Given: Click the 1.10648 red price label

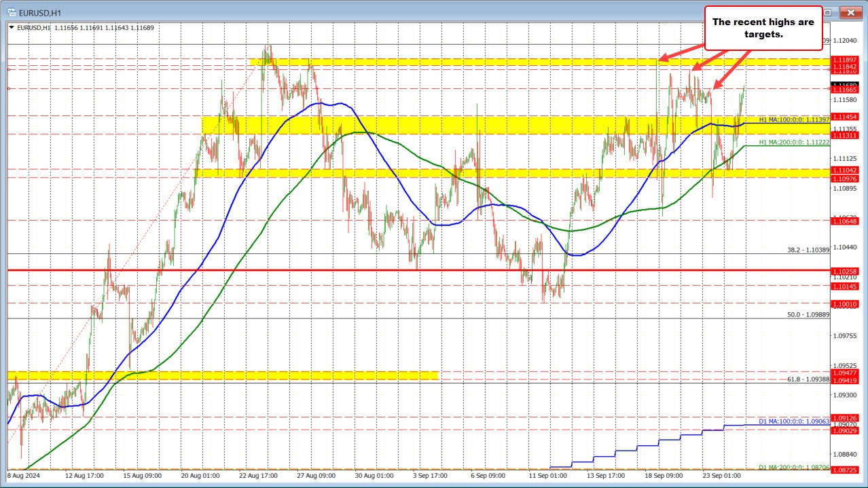Looking at the screenshot, I should 844,221.
